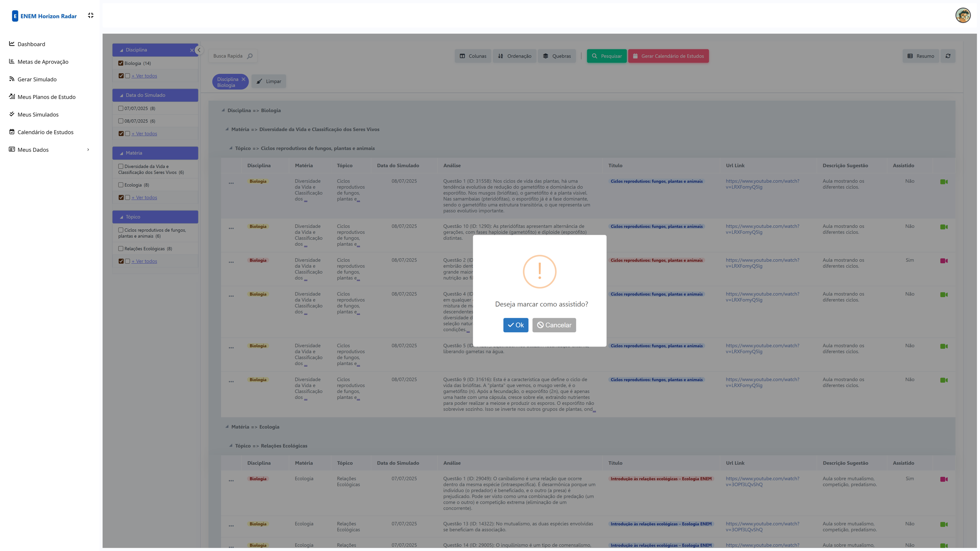The image size is (980, 551).
Task: Toggle select-all checkbox under Tópico filter
Action: click(x=121, y=261)
